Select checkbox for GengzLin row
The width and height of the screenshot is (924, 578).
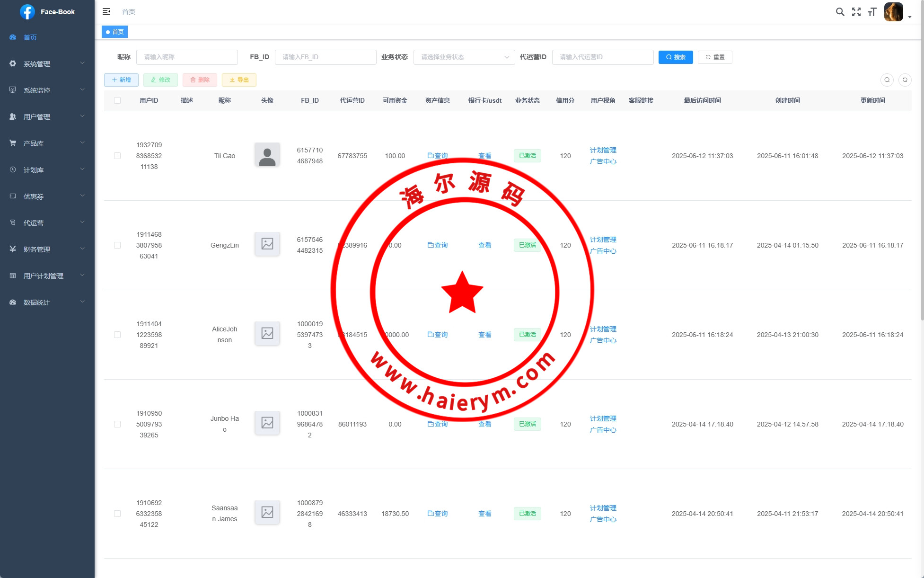click(117, 245)
